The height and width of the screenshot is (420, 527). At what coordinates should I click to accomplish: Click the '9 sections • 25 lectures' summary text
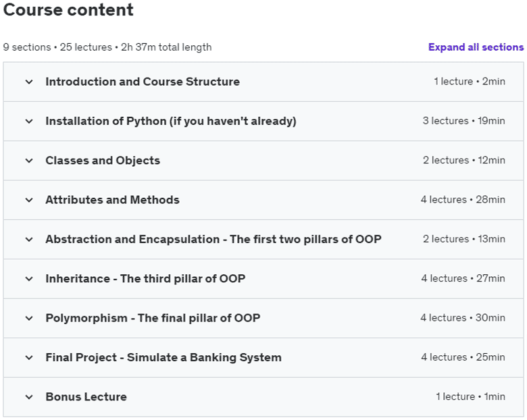point(57,47)
